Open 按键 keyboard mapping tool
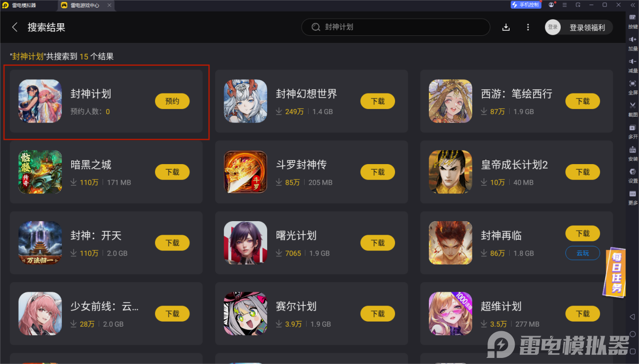 tap(632, 21)
